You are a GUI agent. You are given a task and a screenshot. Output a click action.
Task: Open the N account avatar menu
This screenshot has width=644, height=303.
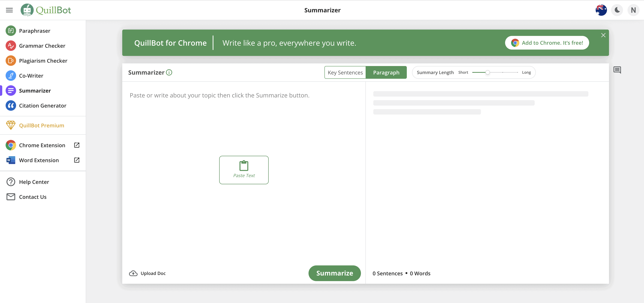pos(633,10)
